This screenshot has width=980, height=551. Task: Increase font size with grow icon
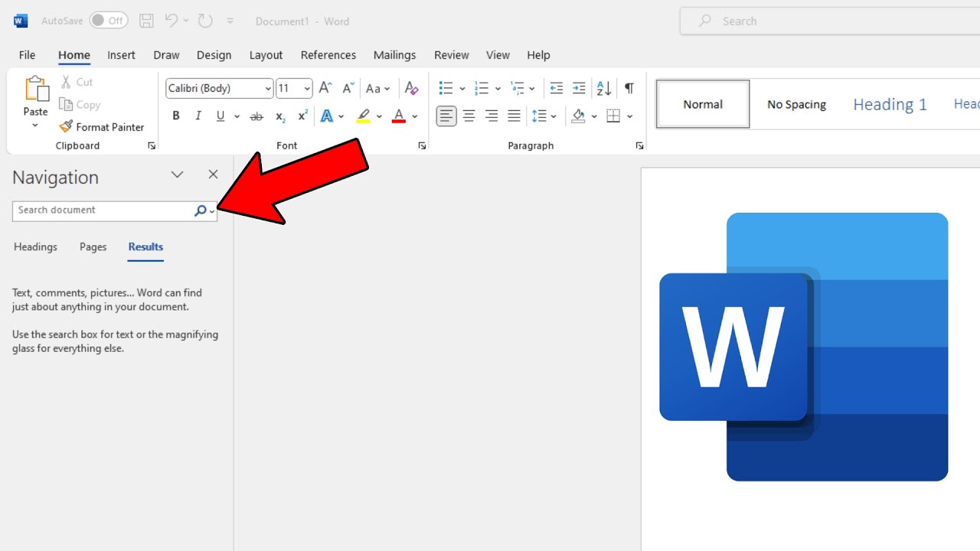325,88
